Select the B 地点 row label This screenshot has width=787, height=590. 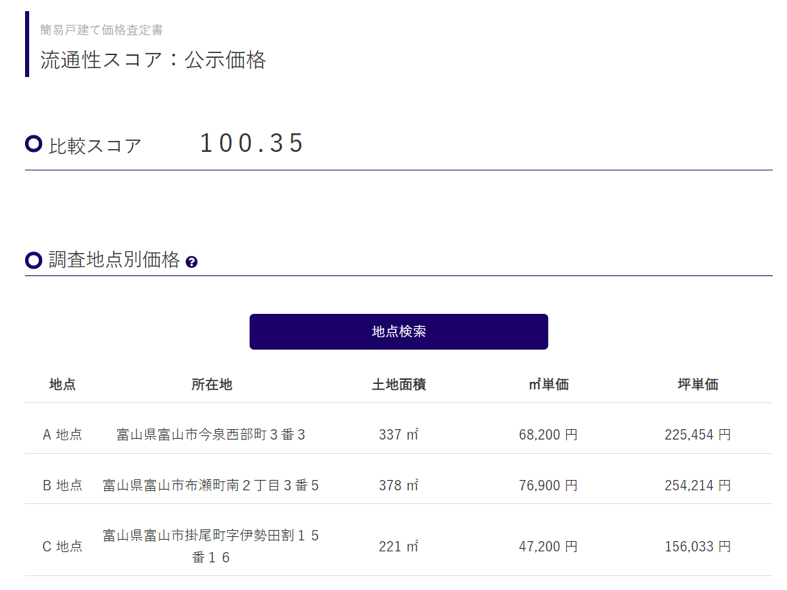(x=62, y=485)
